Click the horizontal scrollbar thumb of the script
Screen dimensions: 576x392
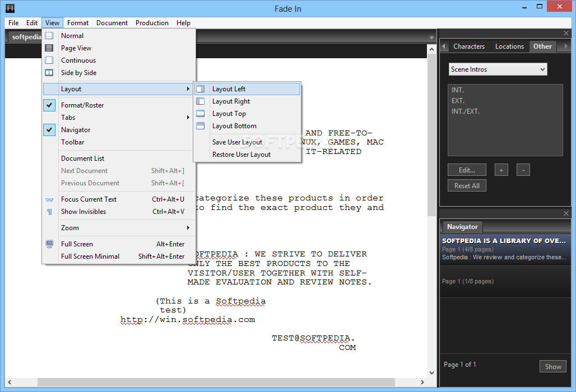[216, 382]
